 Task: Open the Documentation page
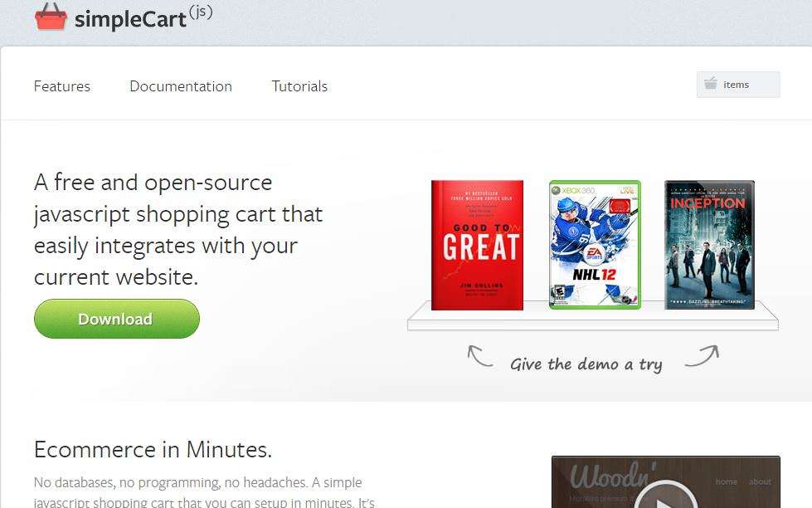click(180, 85)
